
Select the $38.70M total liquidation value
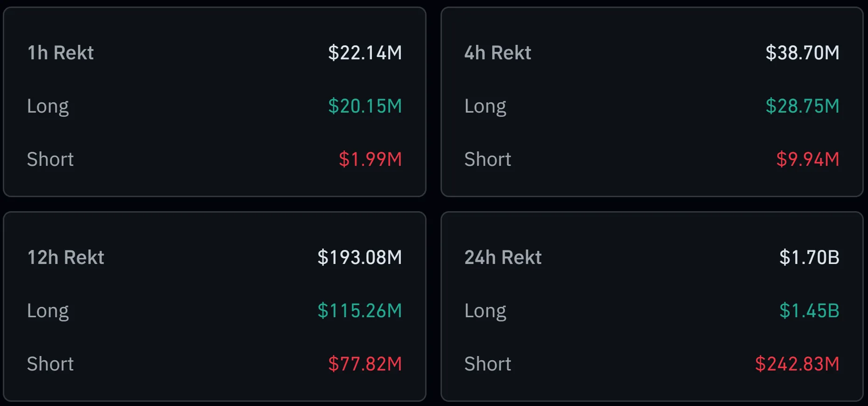pyautogui.click(x=802, y=53)
